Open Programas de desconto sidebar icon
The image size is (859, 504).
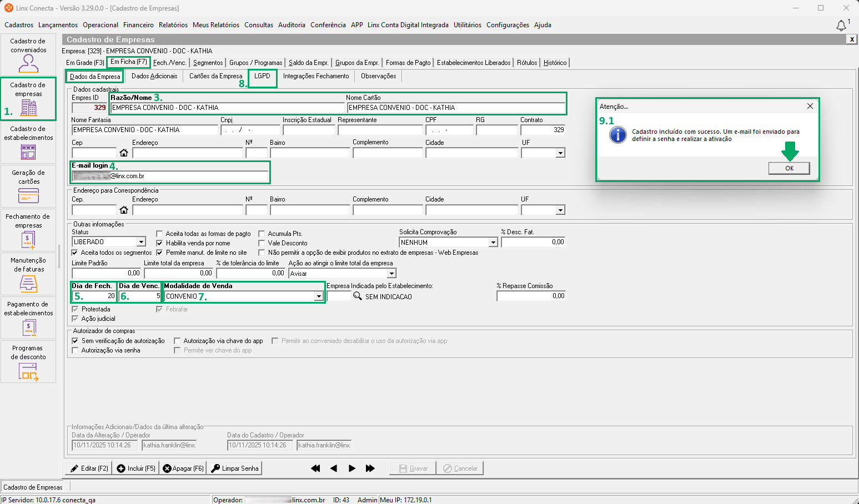point(28,362)
